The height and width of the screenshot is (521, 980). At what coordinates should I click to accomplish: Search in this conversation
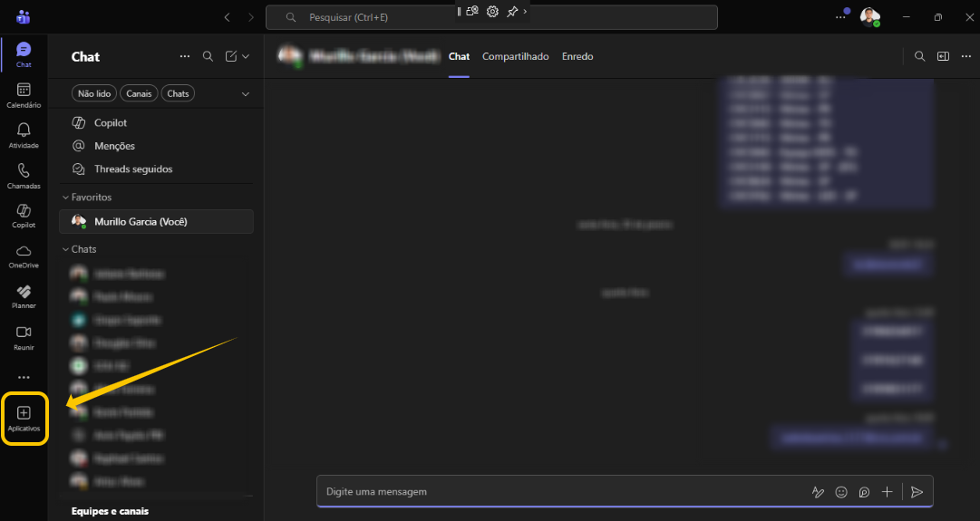pos(920,56)
